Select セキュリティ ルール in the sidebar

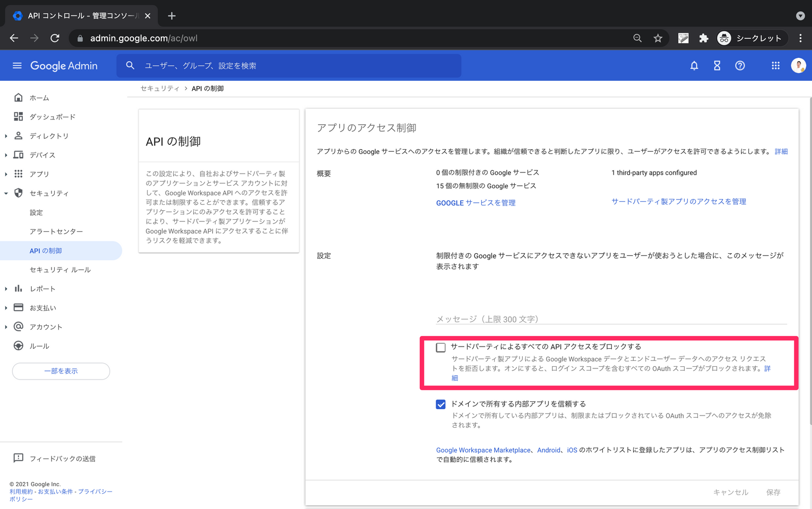pos(60,270)
